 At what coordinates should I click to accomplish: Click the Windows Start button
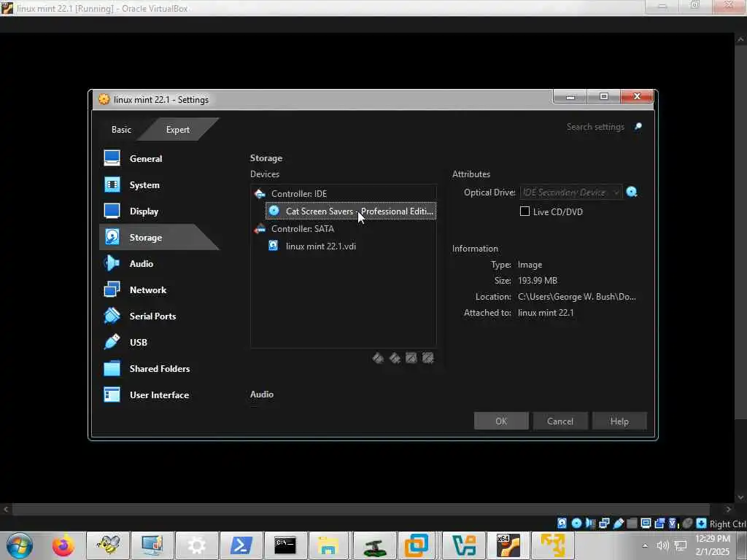[20, 545]
